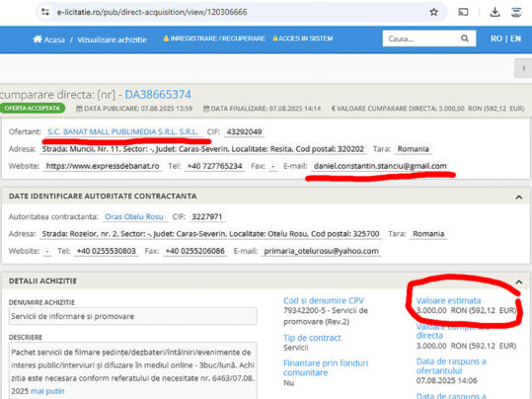Viewport: 532px width, 399px height.
Task: Click Valoare estimata label
Action: coord(448,300)
